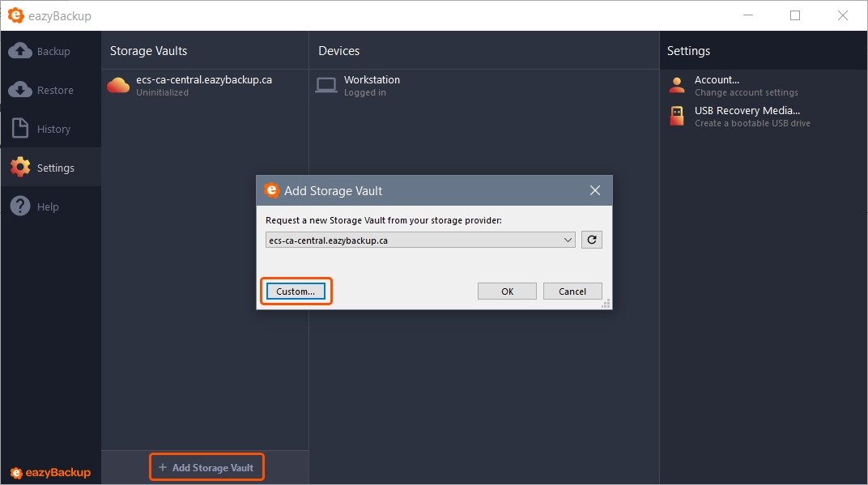The image size is (868, 485).
Task: Click the eazyBackup logo in title bar
Action: [16, 15]
